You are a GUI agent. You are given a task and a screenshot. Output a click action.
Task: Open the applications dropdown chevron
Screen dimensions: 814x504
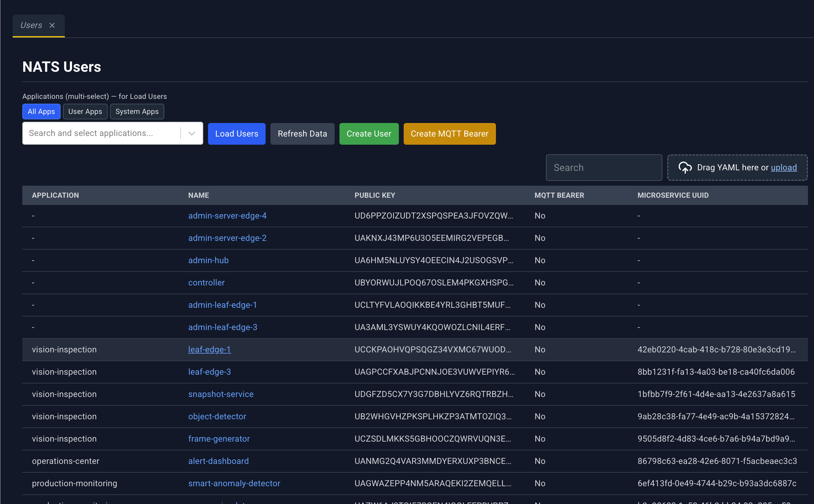coord(192,133)
